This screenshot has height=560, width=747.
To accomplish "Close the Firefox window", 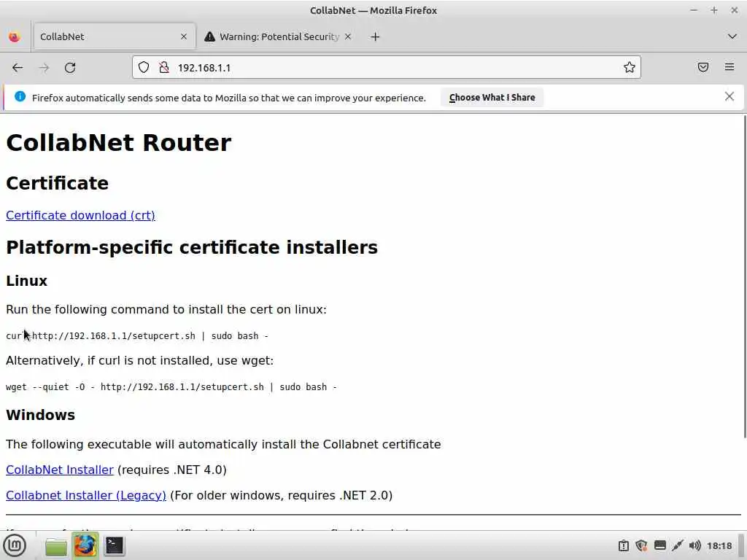I will [734, 10].
